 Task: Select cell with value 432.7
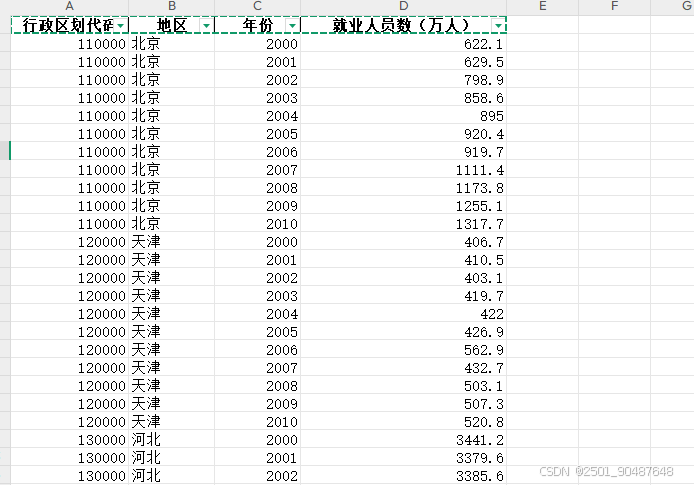pyautogui.click(x=403, y=367)
